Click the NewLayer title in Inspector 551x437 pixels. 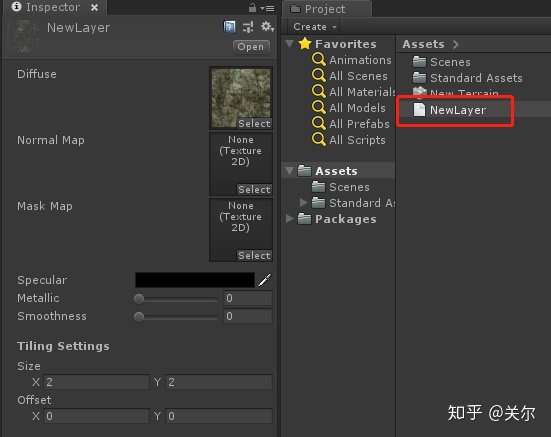click(78, 28)
